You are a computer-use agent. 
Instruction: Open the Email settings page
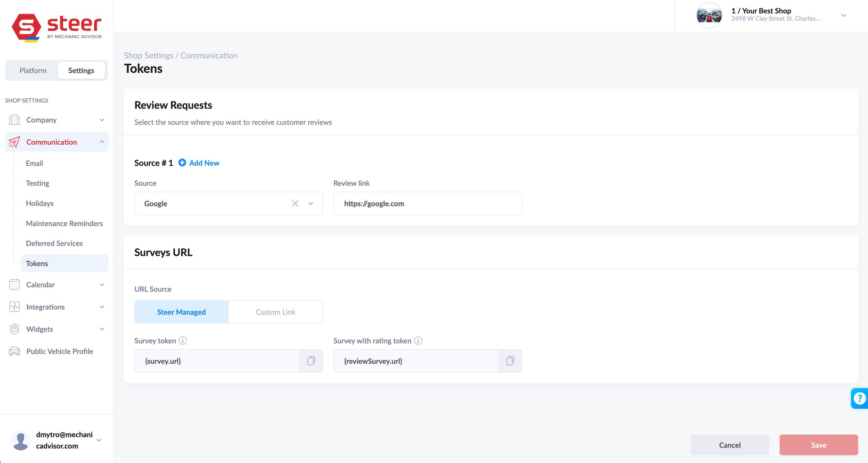[34, 163]
